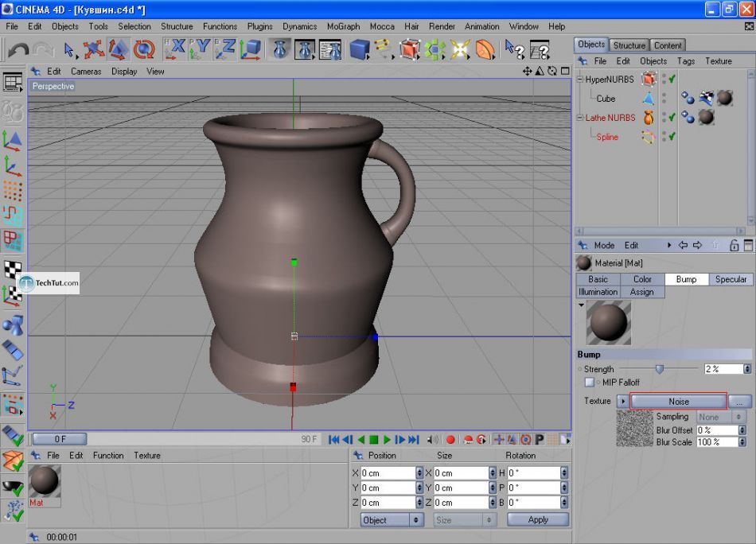Click the Apply button in coordinates
Viewport: 756px width, 544px height.
[538, 519]
